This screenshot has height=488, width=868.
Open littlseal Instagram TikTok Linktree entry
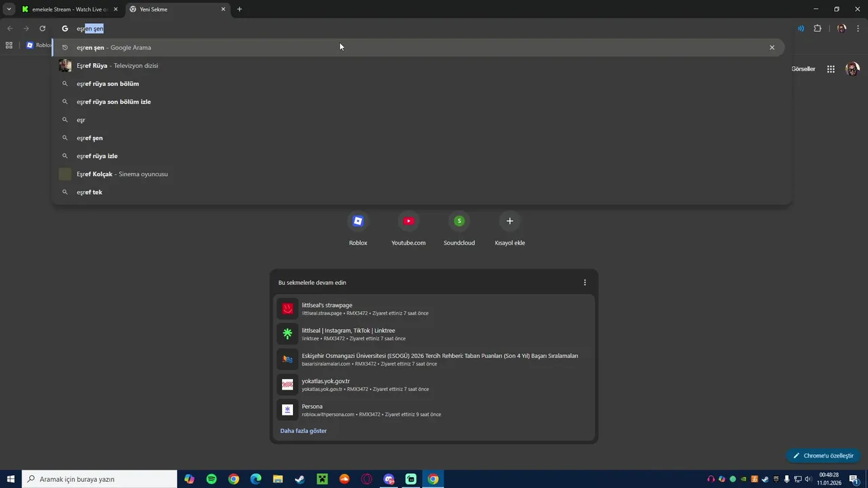[434, 334]
